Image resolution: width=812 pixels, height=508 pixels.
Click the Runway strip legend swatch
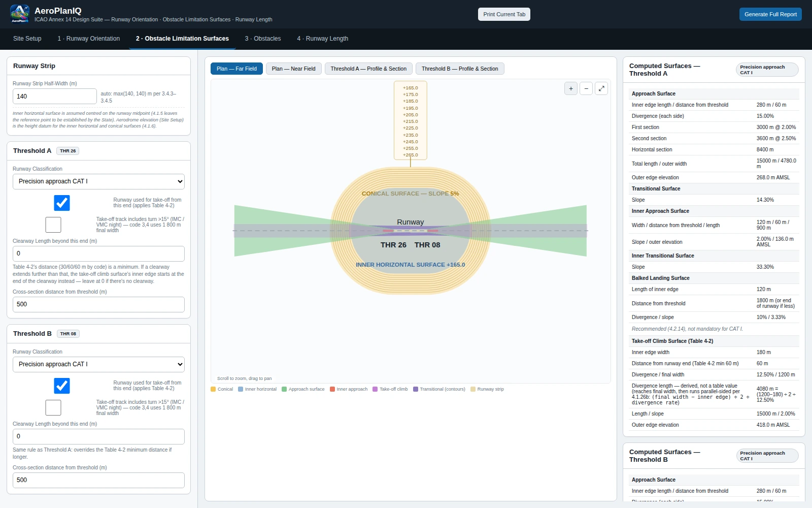point(473,389)
